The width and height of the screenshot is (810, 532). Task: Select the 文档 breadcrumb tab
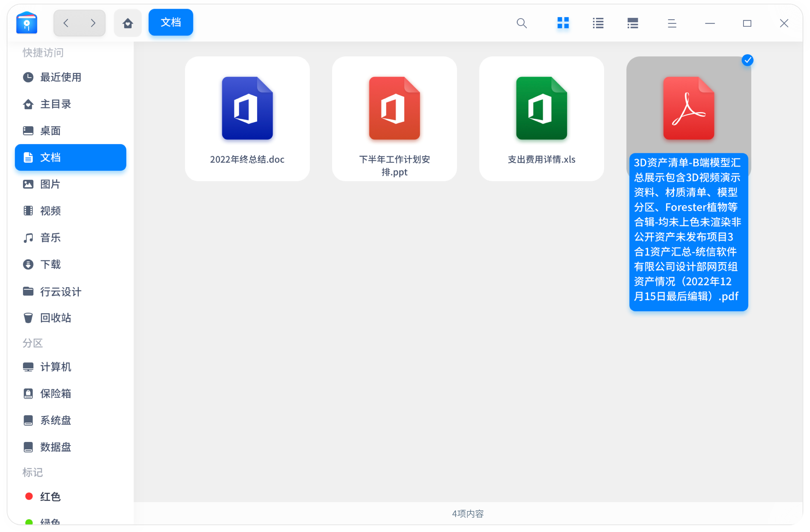(170, 22)
